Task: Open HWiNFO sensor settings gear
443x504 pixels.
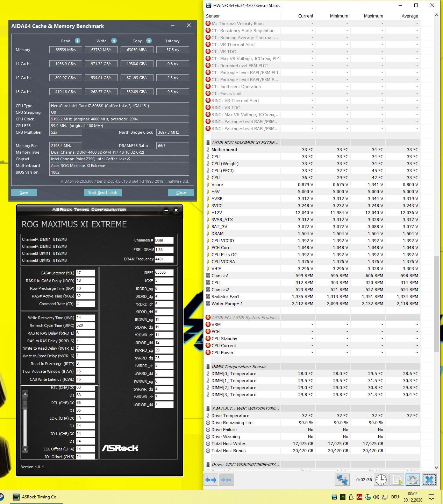Action: pos(413,479)
